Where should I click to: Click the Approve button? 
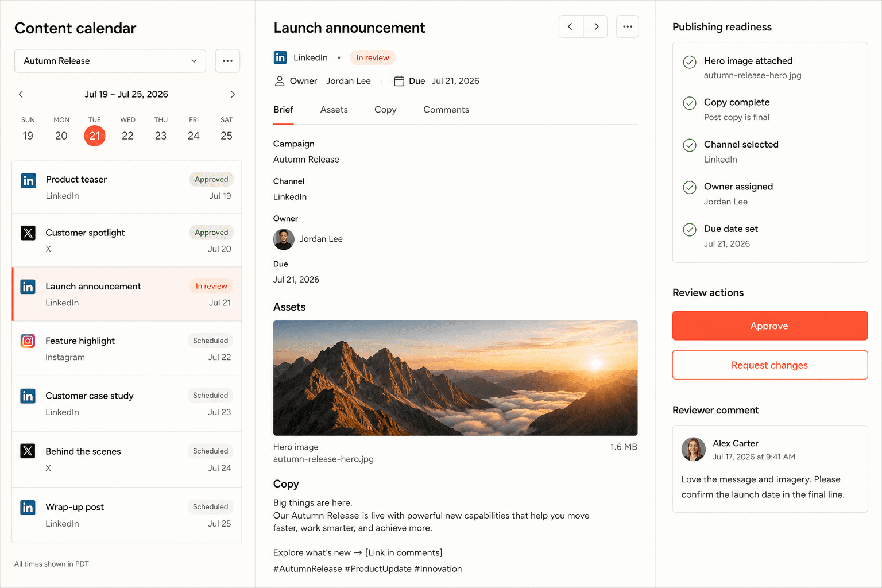pos(769,326)
